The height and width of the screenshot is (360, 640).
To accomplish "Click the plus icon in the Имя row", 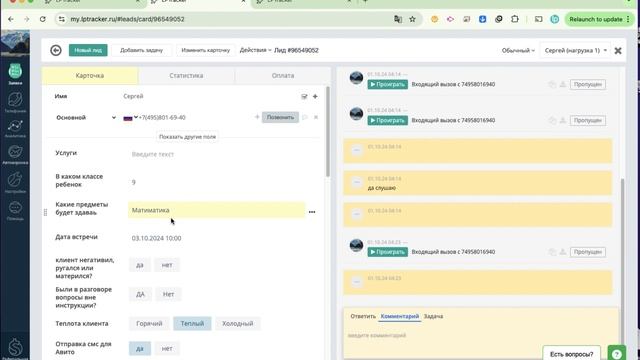I will coord(315,97).
